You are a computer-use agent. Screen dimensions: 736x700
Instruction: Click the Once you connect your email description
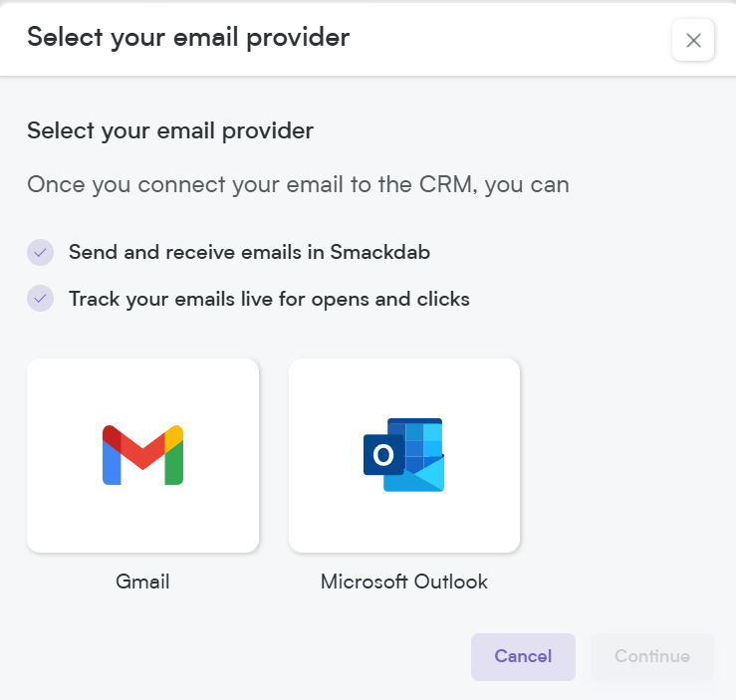(x=298, y=185)
